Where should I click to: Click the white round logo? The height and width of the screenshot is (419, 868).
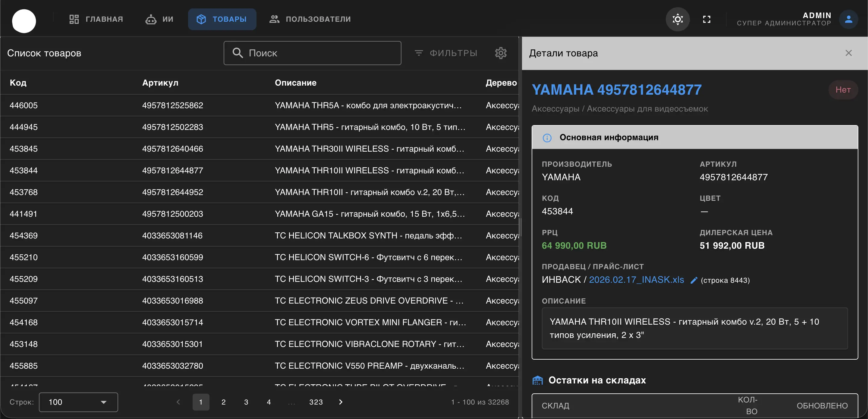coord(24,21)
